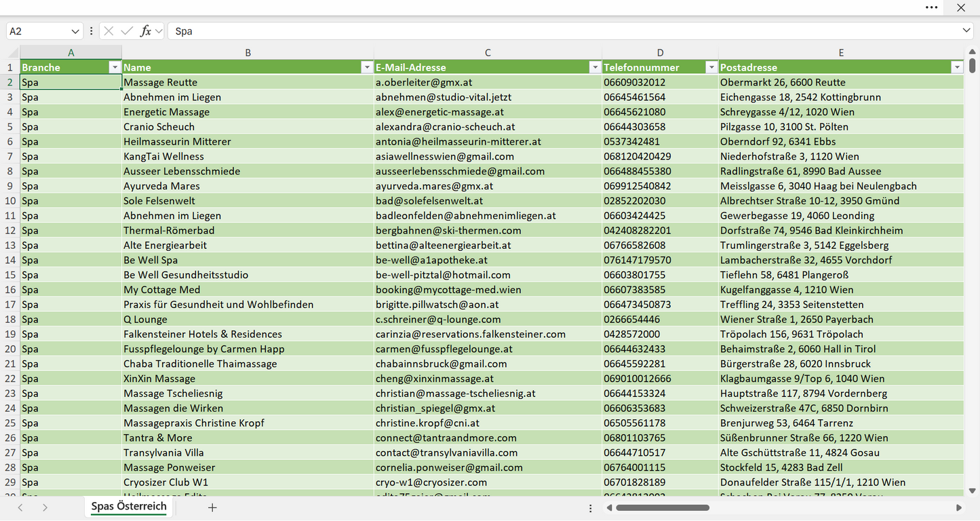The height and width of the screenshot is (521, 980).
Task: Select phone number 0537342481
Action: [x=660, y=142]
